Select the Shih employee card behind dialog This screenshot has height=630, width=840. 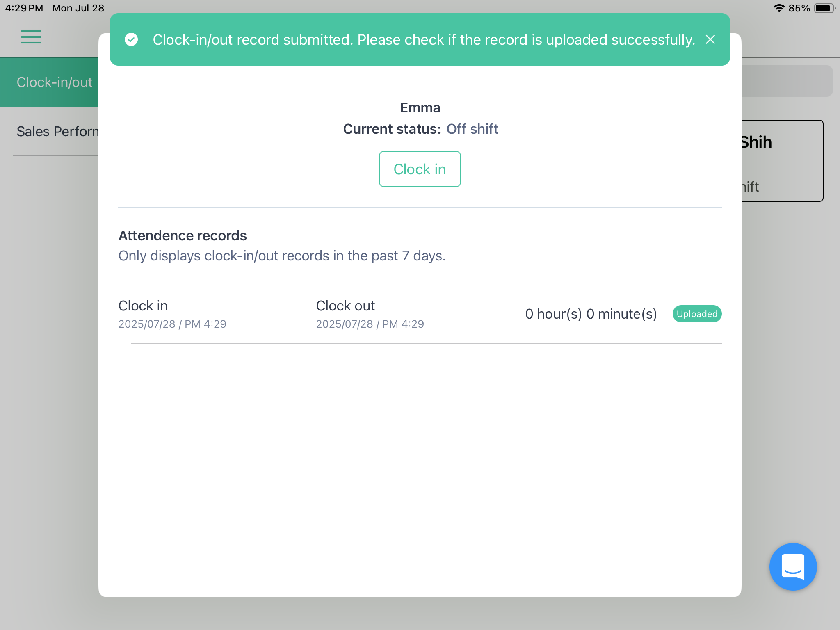782,161
